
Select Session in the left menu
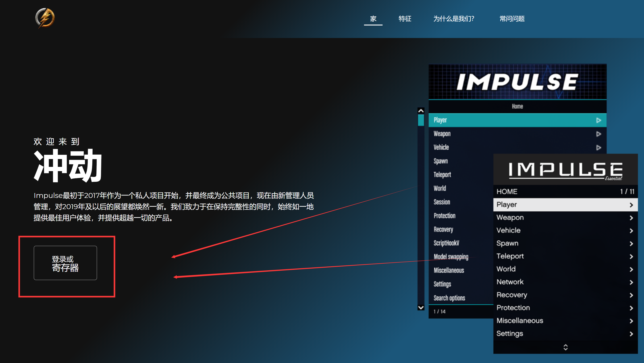point(442,202)
